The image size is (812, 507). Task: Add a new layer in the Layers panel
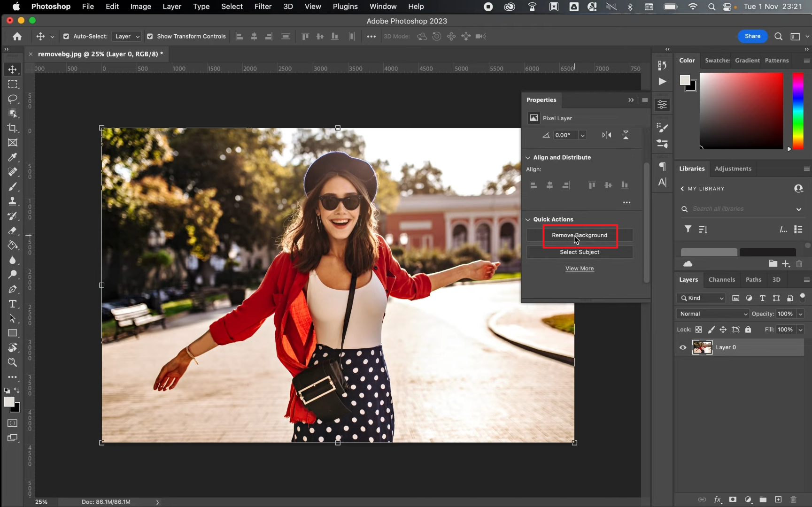coord(778,499)
